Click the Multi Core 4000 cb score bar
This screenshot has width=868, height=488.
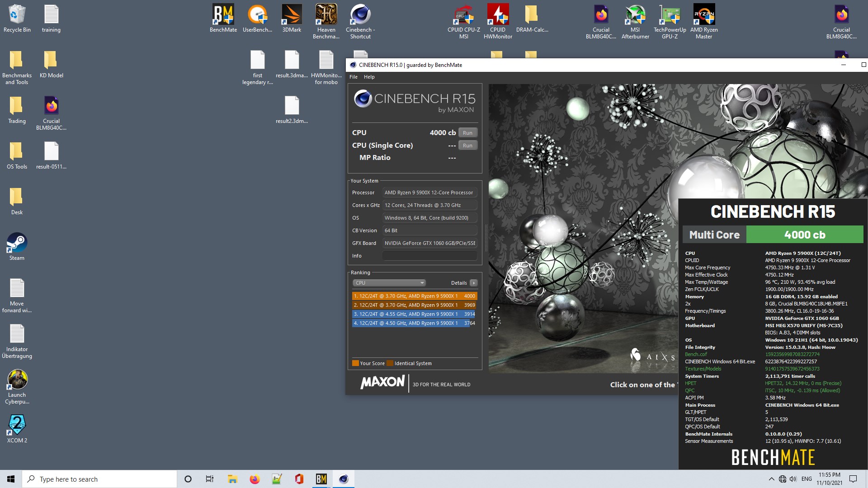click(x=773, y=235)
